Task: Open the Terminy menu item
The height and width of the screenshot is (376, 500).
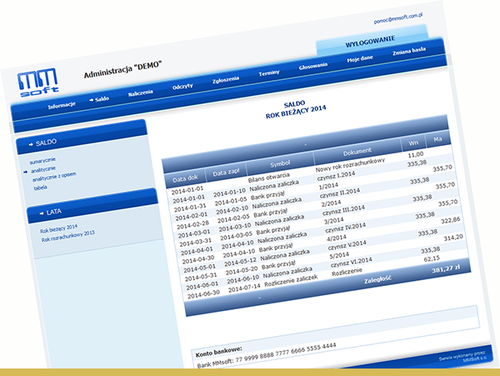Action: point(269,73)
